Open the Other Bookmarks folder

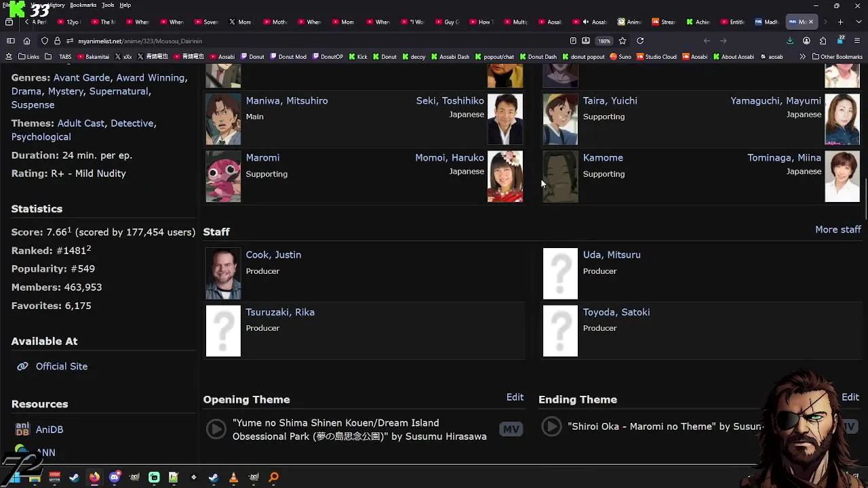(837, 57)
